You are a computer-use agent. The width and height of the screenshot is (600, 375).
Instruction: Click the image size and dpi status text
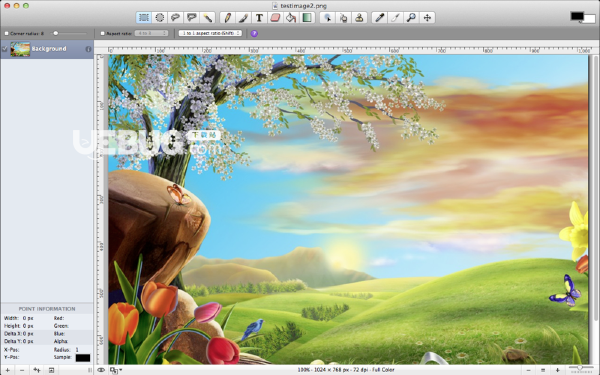pyautogui.click(x=346, y=370)
